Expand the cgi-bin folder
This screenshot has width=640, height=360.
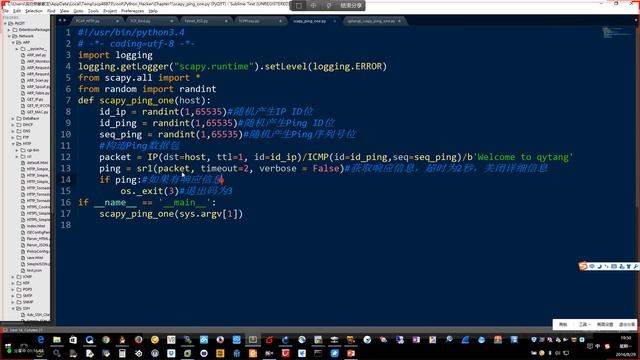pyautogui.click(x=17, y=150)
